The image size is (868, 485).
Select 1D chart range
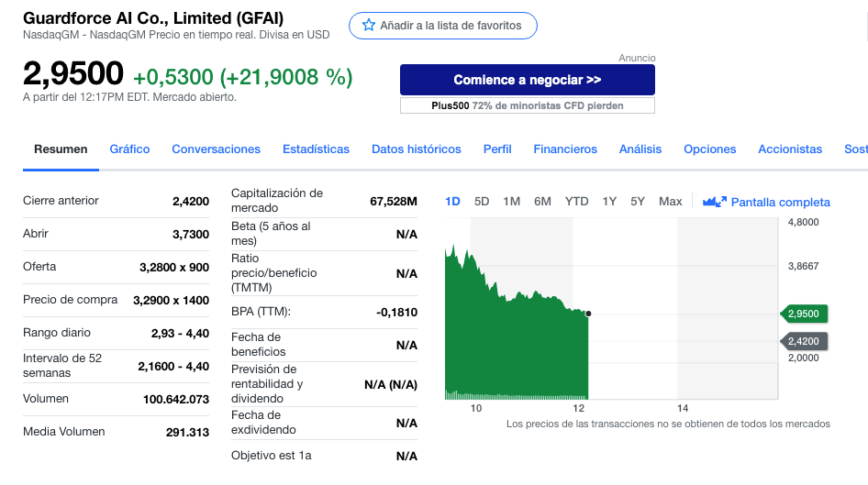452,202
